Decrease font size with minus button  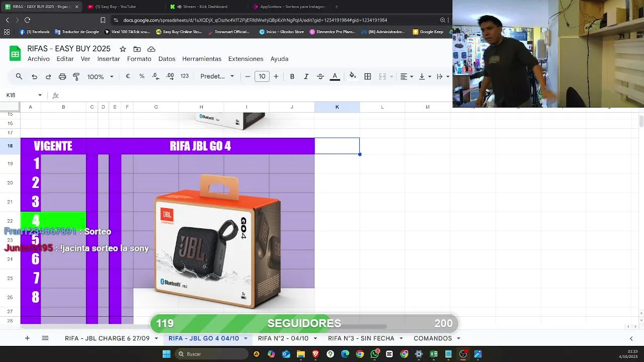248,76
